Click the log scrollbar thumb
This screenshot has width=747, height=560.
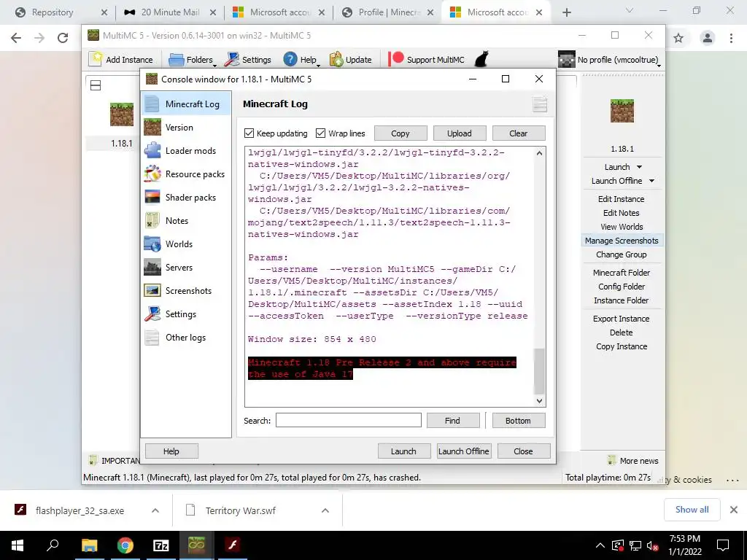point(539,371)
